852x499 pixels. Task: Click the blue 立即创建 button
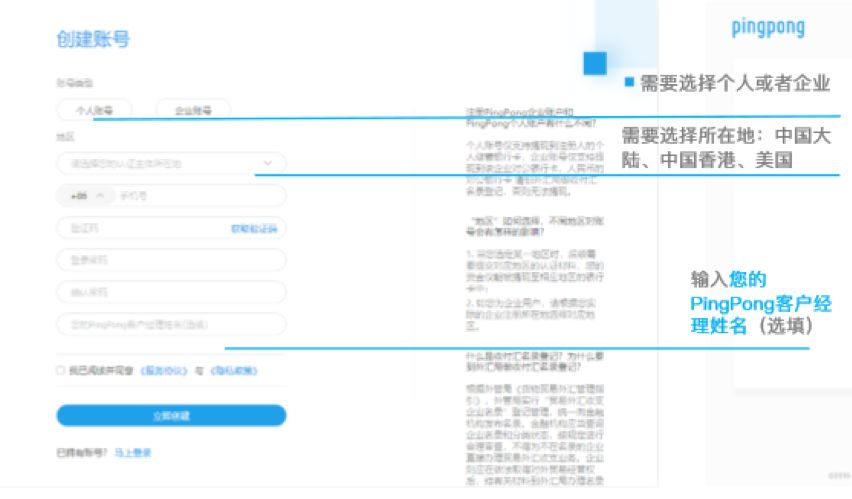(x=171, y=415)
